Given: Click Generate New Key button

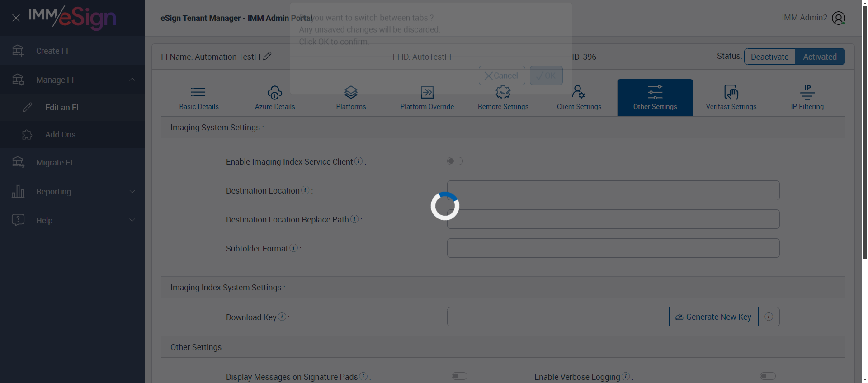Looking at the screenshot, I should [x=713, y=317].
